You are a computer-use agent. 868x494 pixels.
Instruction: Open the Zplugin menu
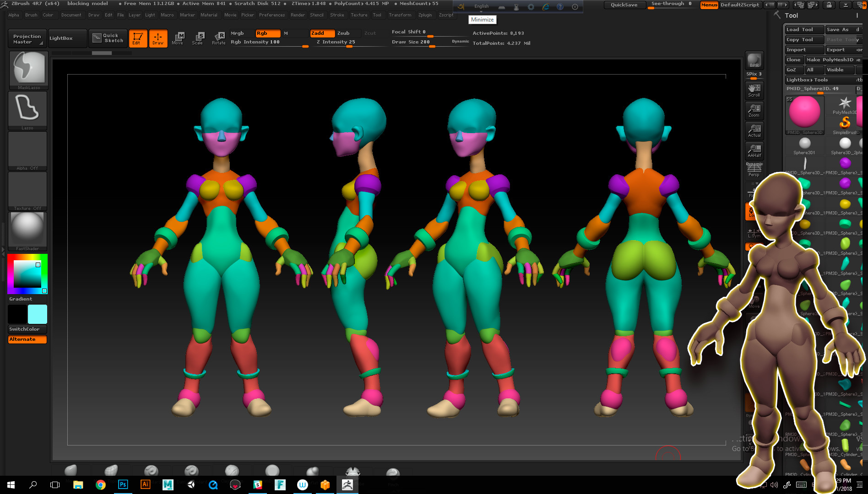tap(425, 15)
